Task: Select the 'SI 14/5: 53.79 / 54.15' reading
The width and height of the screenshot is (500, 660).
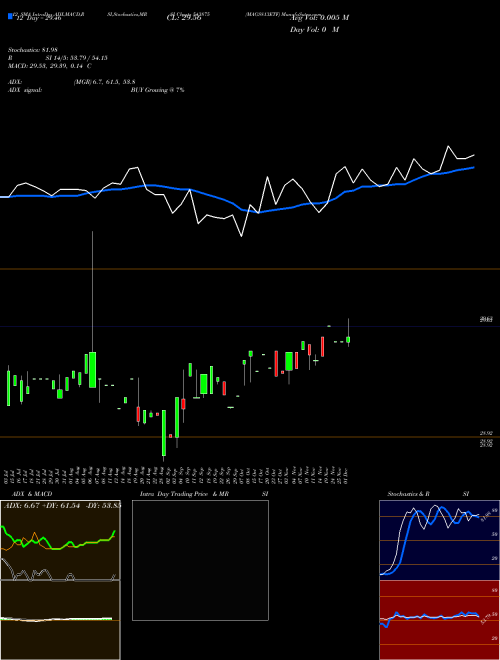Action: point(77,58)
